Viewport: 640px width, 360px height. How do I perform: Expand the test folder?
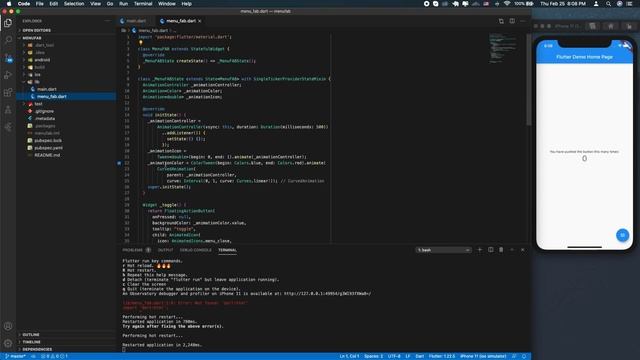(x=38, y=104)
